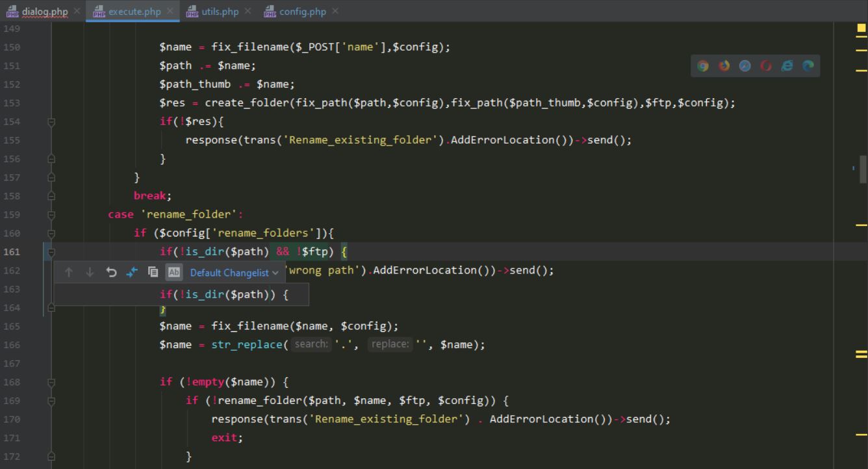
Task: Fold the rename_folders if at line 160
Action: pyautogui.click(x=51, y=233)
